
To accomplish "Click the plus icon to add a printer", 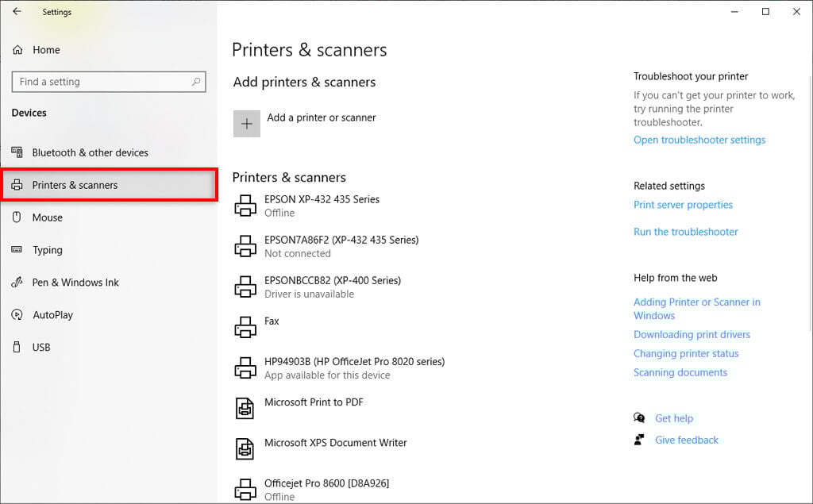I will (247, 124).
